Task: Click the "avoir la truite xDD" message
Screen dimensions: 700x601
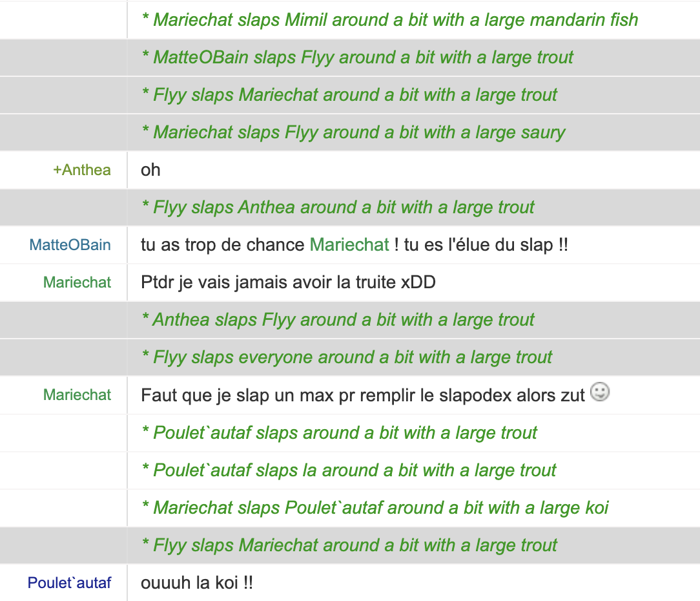Action: [x=288, y=282]
